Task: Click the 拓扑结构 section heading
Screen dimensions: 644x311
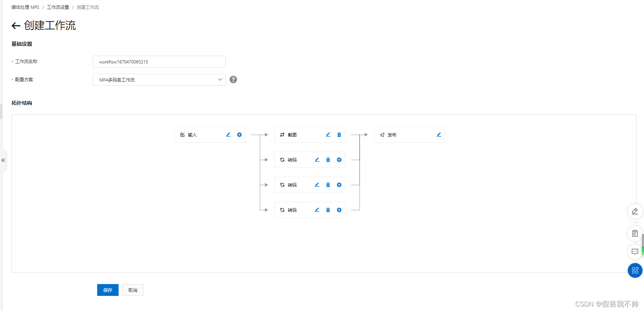Action: pyautogui.click(x=22, y=103)
